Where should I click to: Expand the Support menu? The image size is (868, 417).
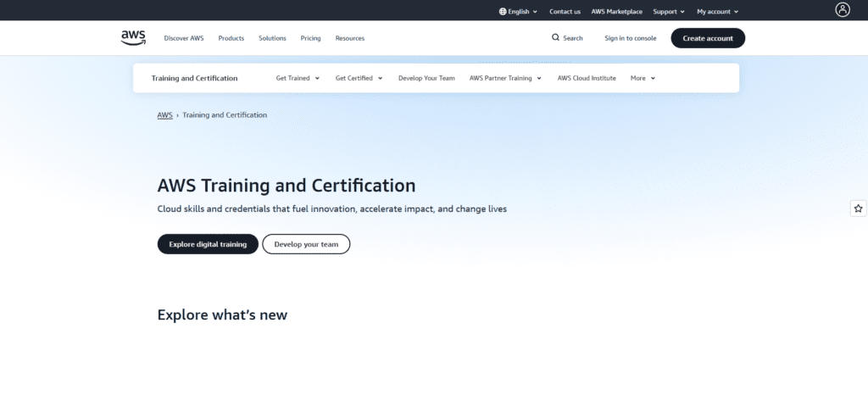tap(669, 11)
